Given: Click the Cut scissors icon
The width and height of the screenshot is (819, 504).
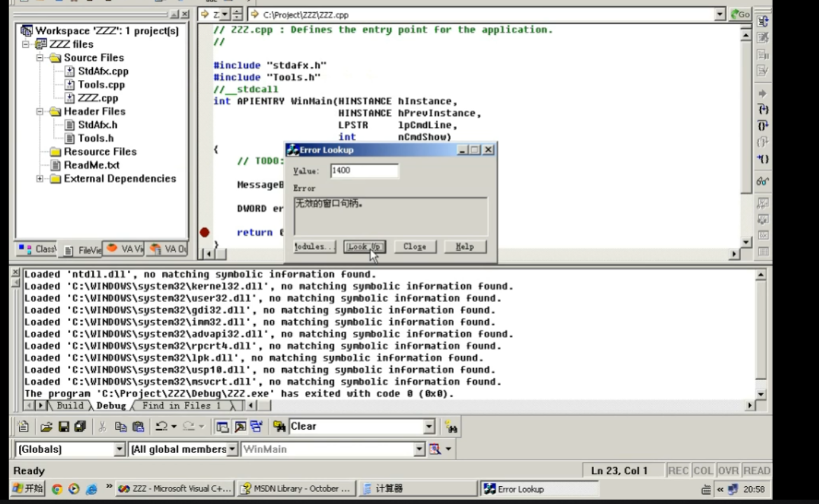Looking at the screenshot, I should pyautogui.click(x=102, y=427).
